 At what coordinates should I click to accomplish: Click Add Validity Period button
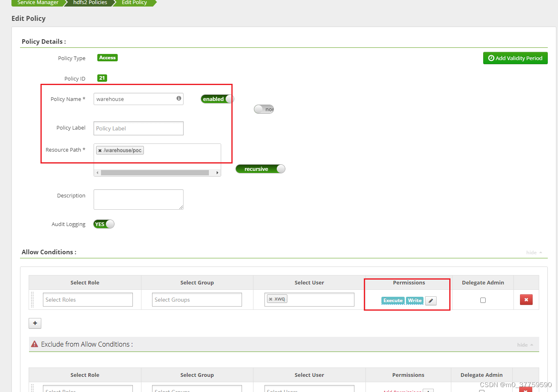point(515,58)
